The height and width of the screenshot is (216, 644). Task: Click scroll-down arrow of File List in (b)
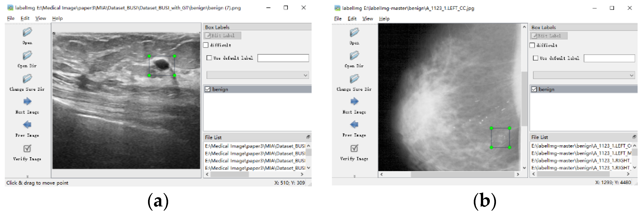(635, 168)
